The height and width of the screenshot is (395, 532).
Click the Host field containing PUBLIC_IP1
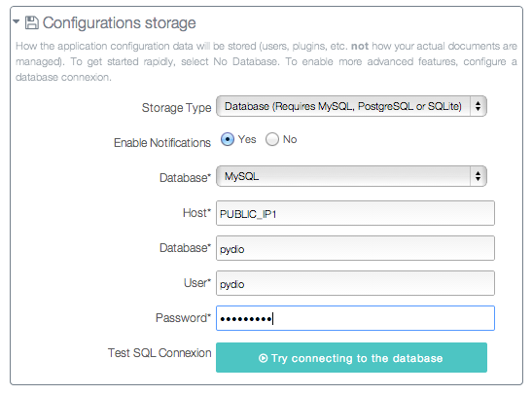(x=355, y=213)
